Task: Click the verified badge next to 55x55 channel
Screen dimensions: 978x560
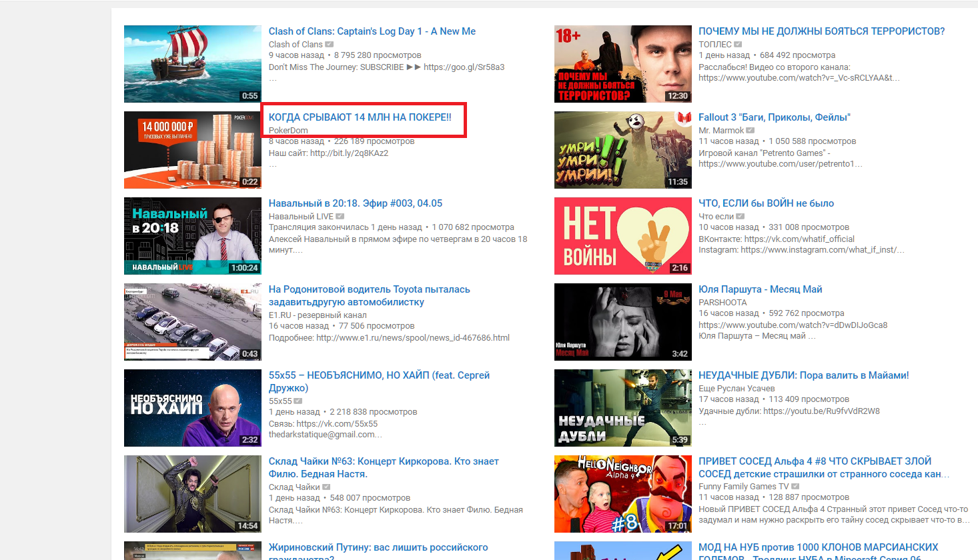Action: [298, 401]
